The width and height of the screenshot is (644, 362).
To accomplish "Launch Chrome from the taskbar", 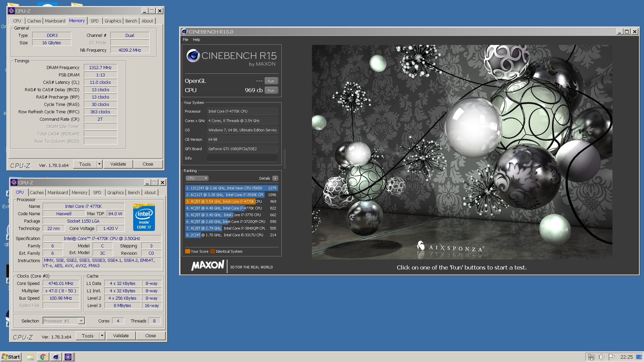I will pos(43,357).
